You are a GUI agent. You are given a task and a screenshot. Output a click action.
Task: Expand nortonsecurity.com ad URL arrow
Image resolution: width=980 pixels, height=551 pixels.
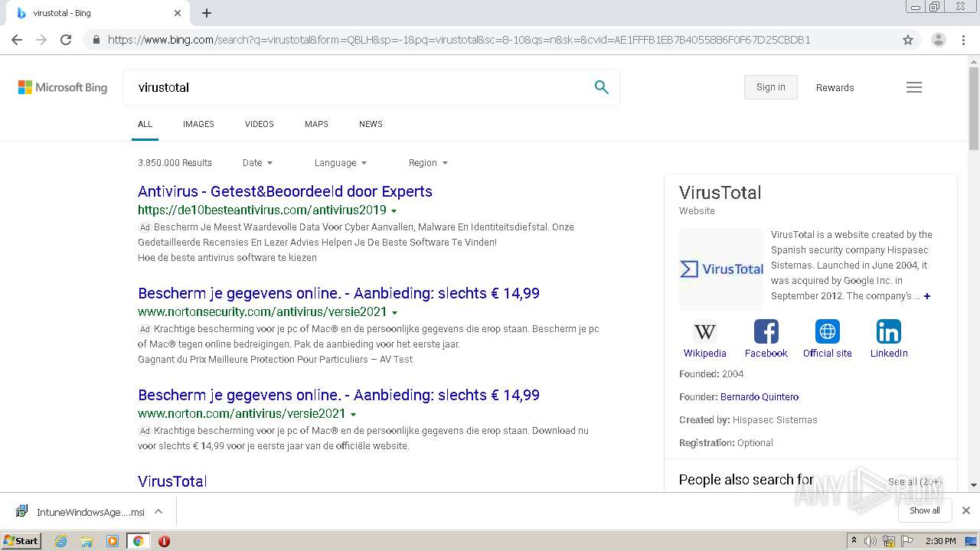point(395,312)
